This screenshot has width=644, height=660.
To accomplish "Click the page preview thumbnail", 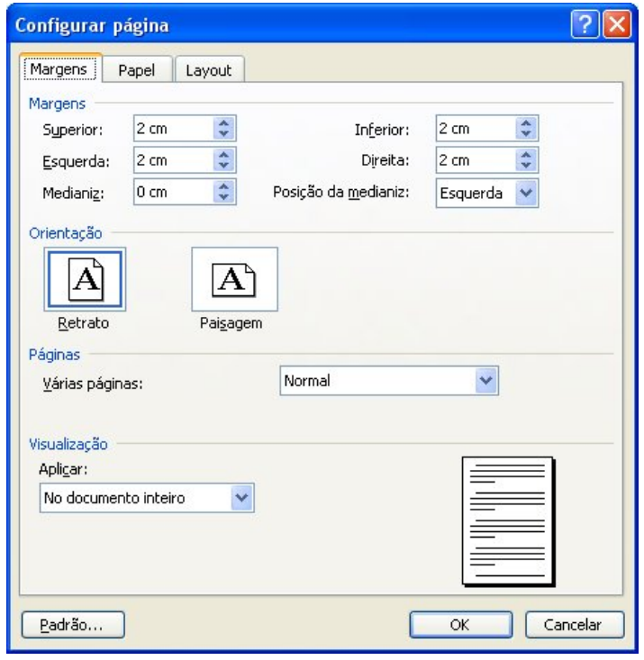I will coord(509,520).
